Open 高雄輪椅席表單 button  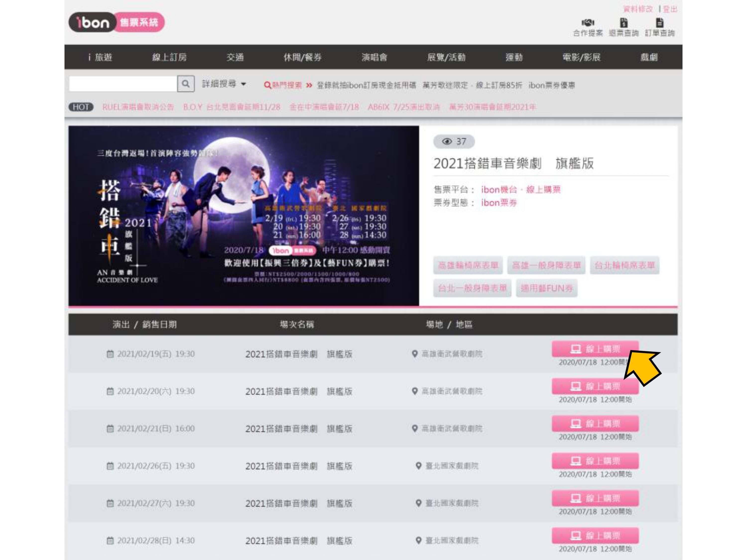[x=468, y=265]
